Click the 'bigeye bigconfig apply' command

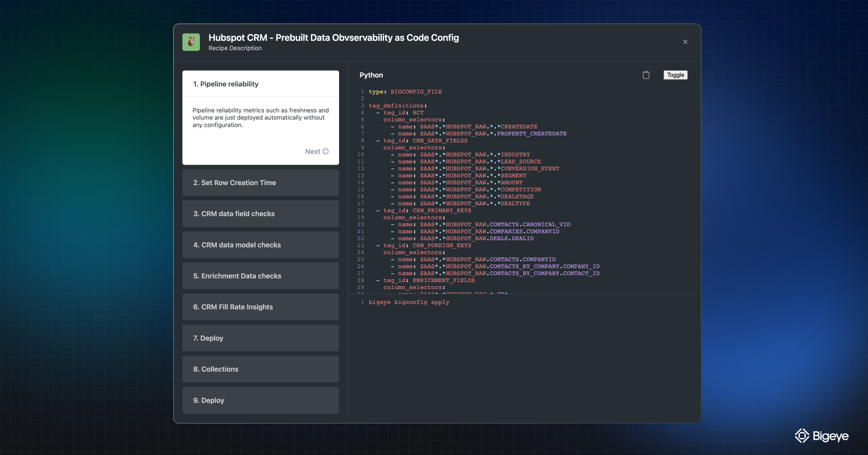(x=409, y=302)
